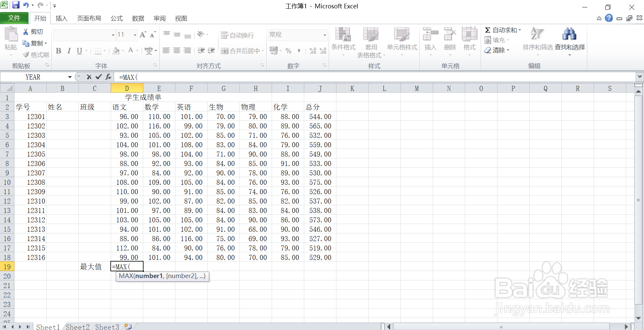The width and height of the screenshot is (644, 330).
Task: Switch to the View (视图) tab
Action: 181,18
